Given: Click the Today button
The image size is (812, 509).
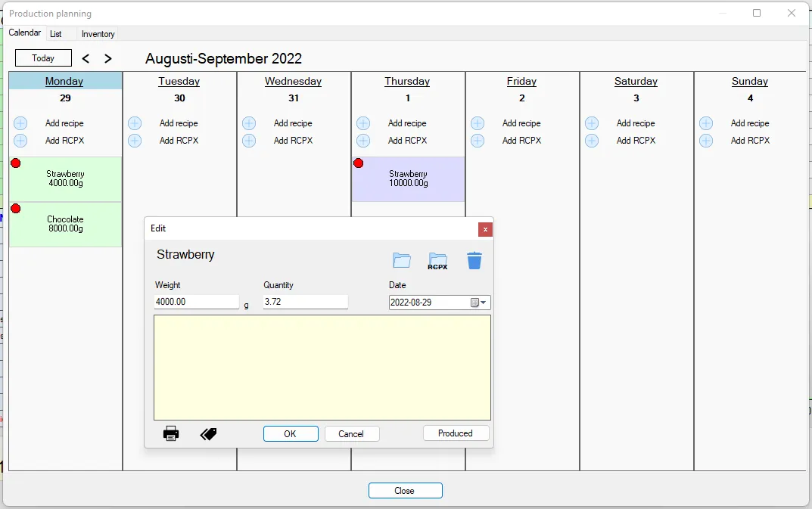Looking at the screenshot, I should pos(43,58).
